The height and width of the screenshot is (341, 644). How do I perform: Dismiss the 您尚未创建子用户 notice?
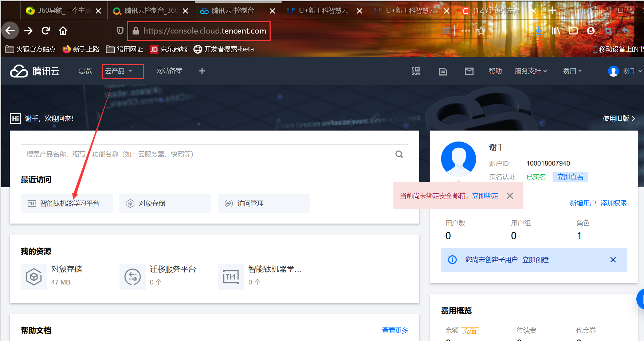click(613, 260)
